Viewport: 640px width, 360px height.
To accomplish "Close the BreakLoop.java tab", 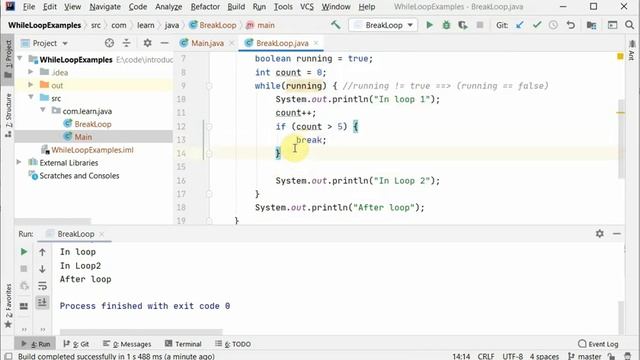I will tap(316, 43).
